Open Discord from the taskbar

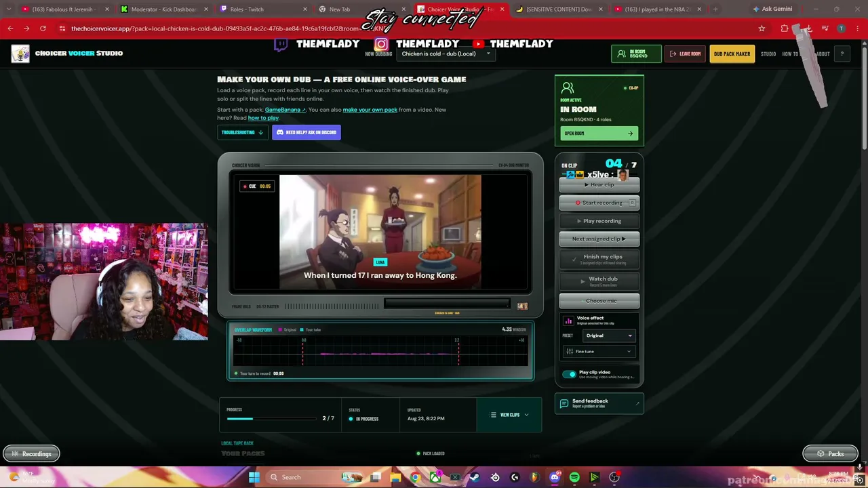click(x=555, y=477)
